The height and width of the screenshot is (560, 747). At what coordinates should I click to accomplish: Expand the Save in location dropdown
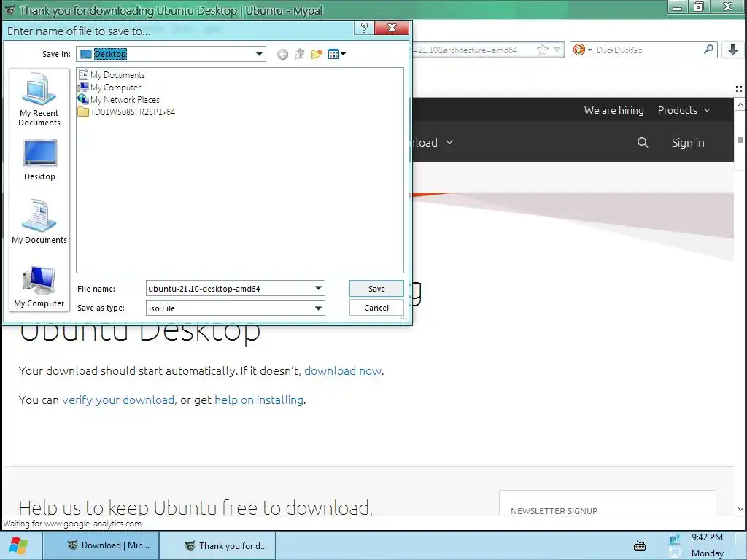point(259,54)
